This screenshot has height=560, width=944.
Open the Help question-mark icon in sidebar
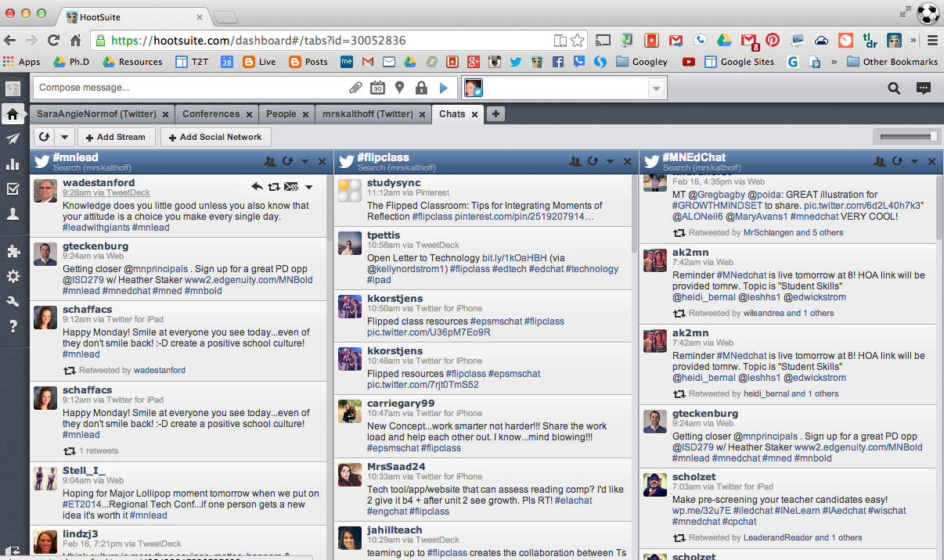click(13, 326)
